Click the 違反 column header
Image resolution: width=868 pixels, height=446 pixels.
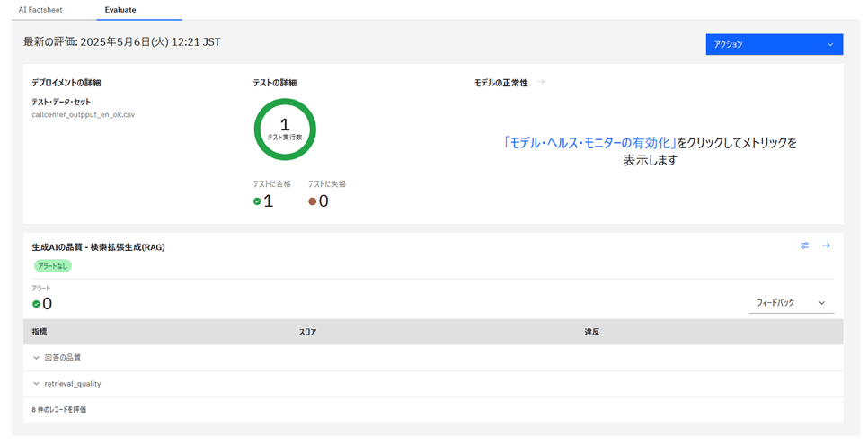click(x=591, y=332)
